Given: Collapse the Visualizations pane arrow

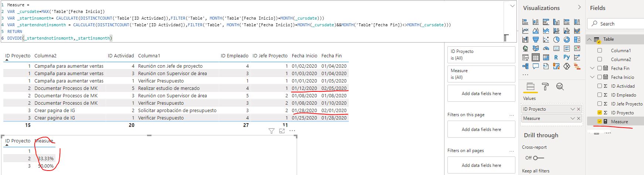Looking at the screenshot, I should (x=579, y=7).
